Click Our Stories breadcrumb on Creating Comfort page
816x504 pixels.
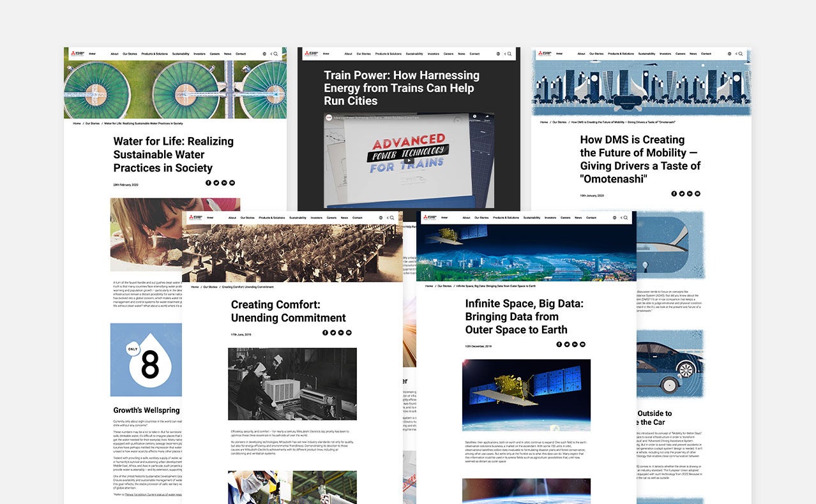click(x=210, y=287)
